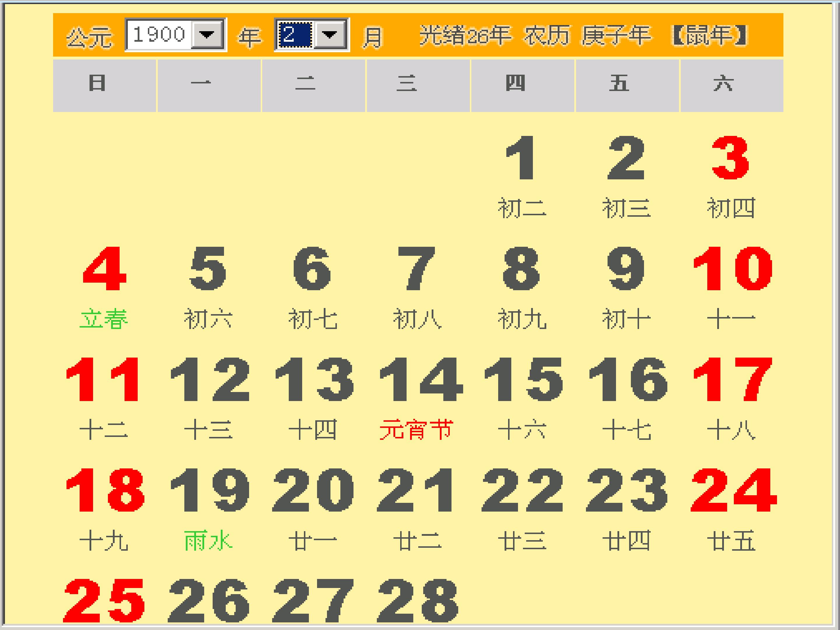The height and width of the screenshot is (630, 840).
Task: Expand the month dropdown arrow
Action: [330, 34]
